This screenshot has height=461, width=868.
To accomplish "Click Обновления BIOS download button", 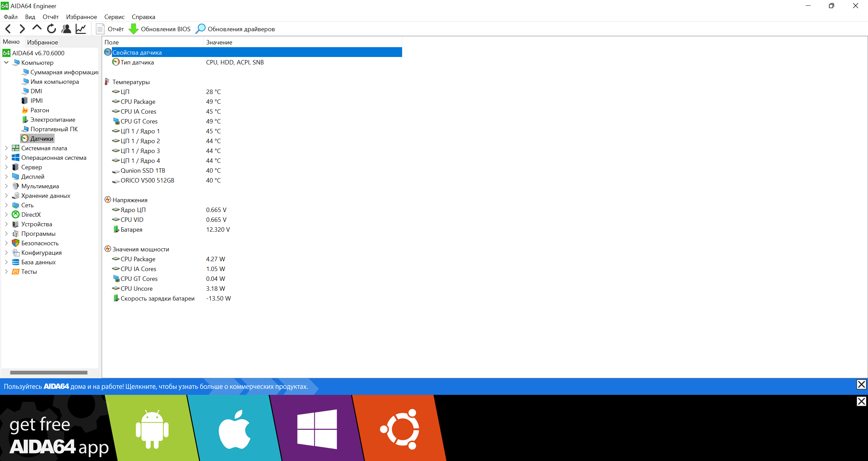I will tap(160, 29).
